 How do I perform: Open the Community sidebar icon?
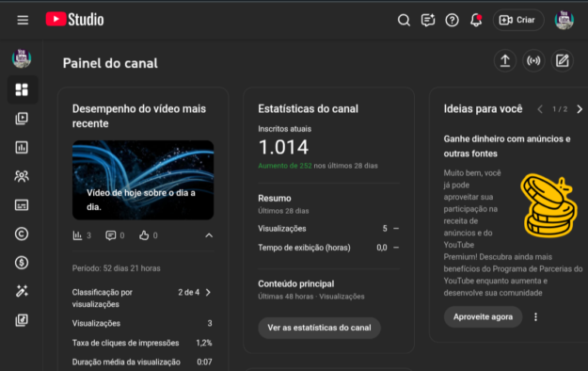click(22, 176)
